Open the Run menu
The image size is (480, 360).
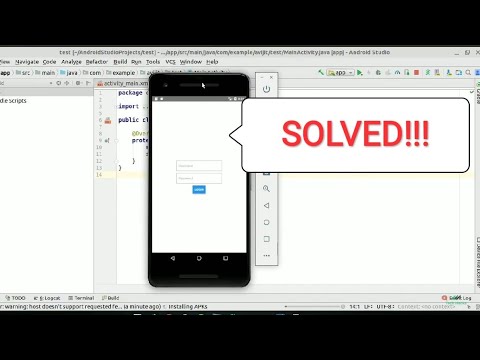(x=136, y=62)
